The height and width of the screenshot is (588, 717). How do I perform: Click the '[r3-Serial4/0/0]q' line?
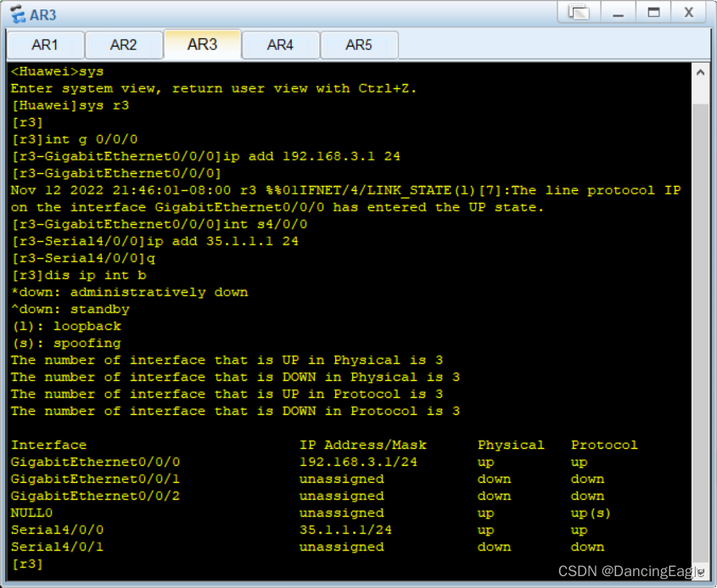pos(83,258)
